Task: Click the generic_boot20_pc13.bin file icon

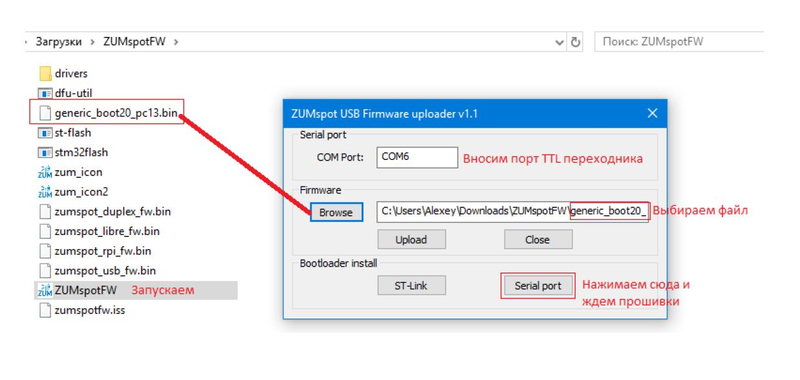Action: 45,113
